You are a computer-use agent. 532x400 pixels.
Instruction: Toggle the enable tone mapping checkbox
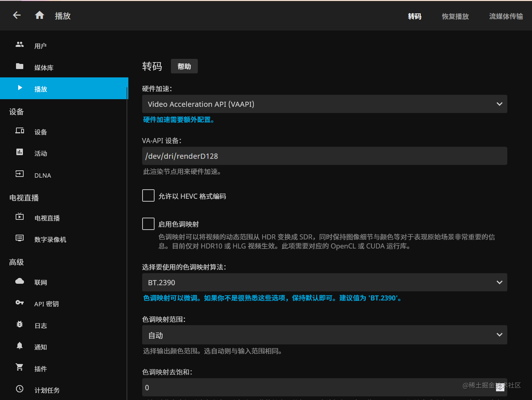point(148,224)
